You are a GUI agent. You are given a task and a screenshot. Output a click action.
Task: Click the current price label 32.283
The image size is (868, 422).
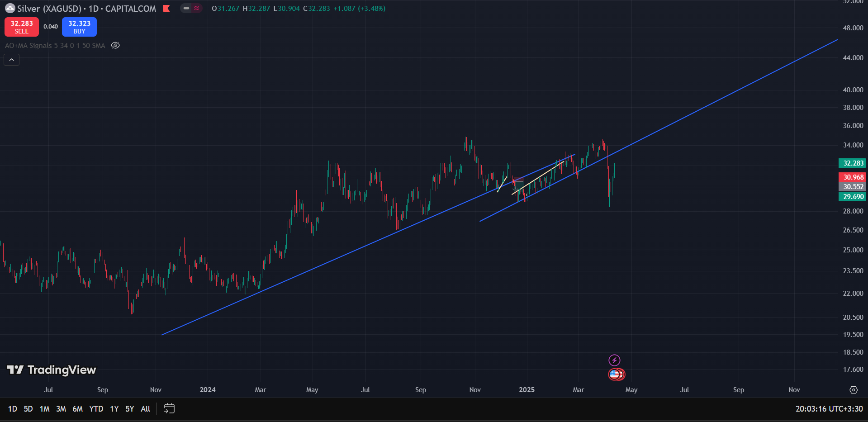(853, 163)
